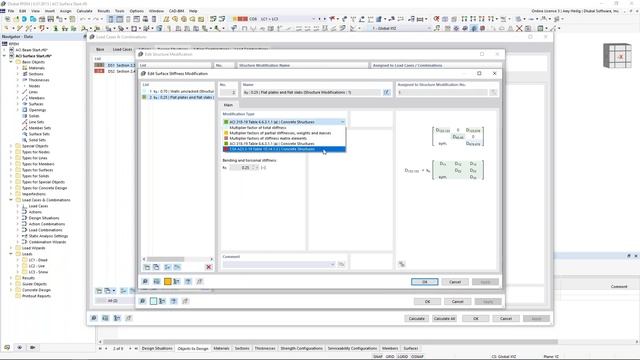Image resolution: width=640 pixels, height=360 pixels.
Task: Open the Load Cases tab in background window
Action: [122, 49]
